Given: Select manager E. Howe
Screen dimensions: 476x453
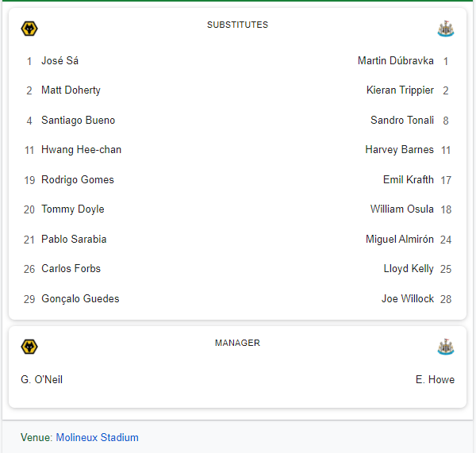Looking at the screenshot, I should point(435,379).
